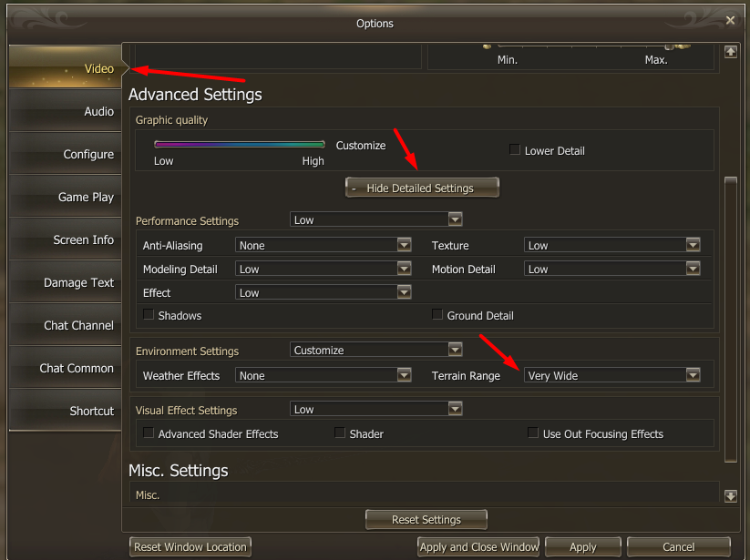Enable the Ground Detail checkbox
Viewport: 750px width, 560px height.
(x=437, y=314)
